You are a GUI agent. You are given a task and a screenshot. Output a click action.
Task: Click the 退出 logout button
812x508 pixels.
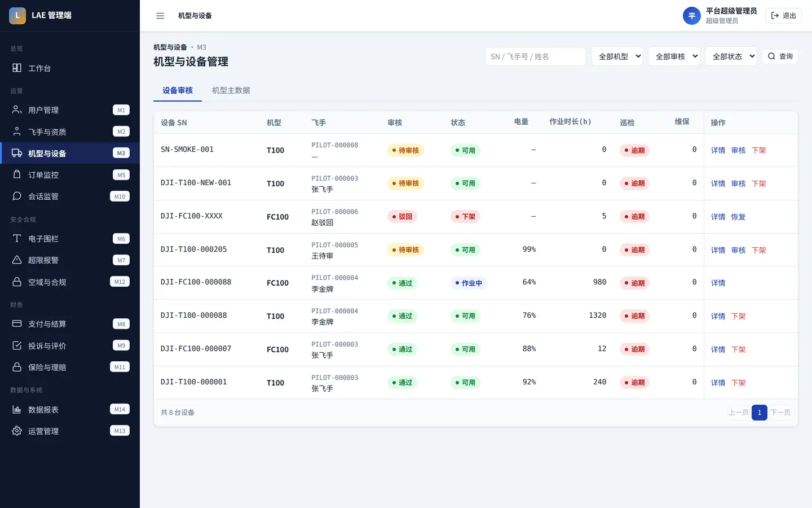click(x=783, y=16)
